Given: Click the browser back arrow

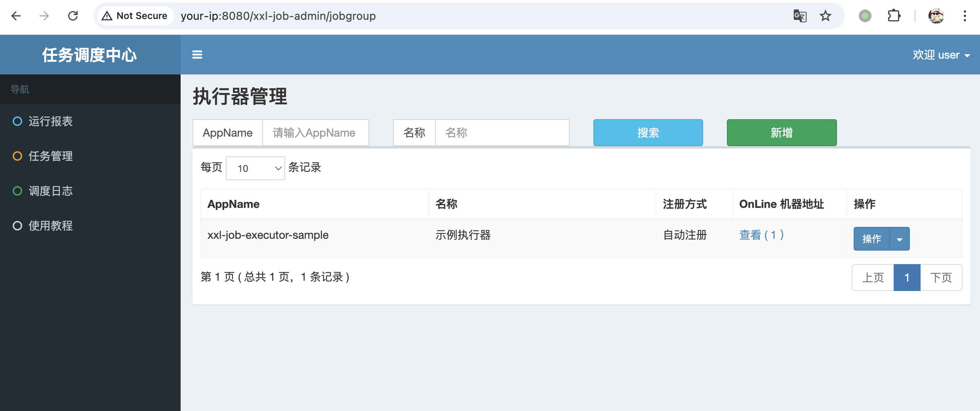Looking at the screenshot, I should click(16, 16).
